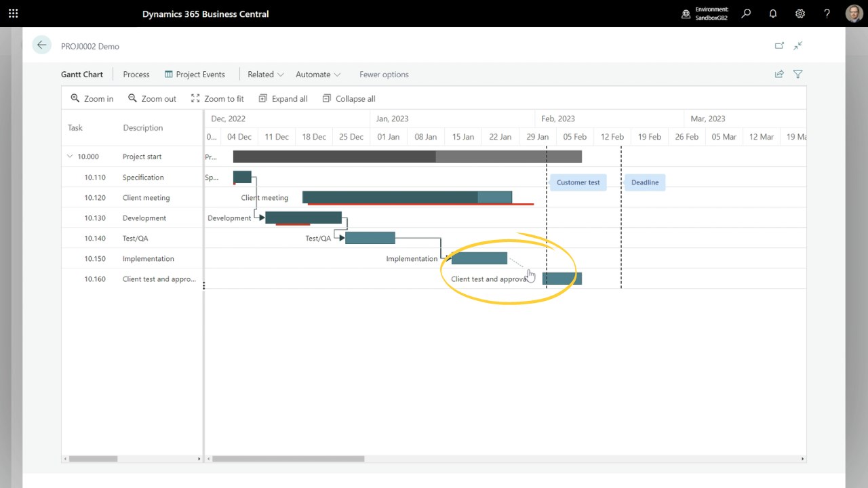Click the environment SandboxGB2 icon

[686, 14]
